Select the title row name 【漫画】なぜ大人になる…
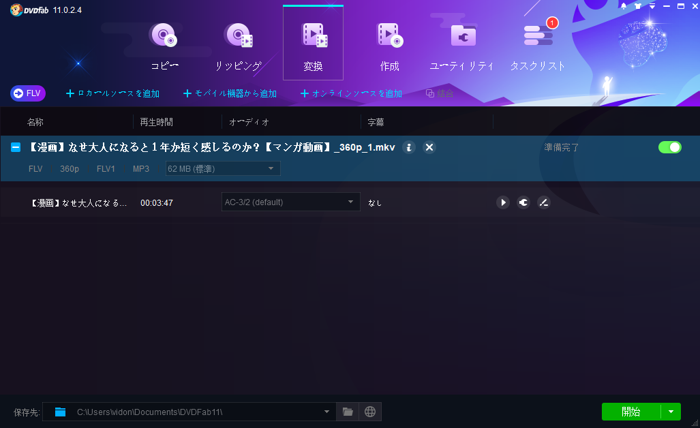 [x=78, y=203]
